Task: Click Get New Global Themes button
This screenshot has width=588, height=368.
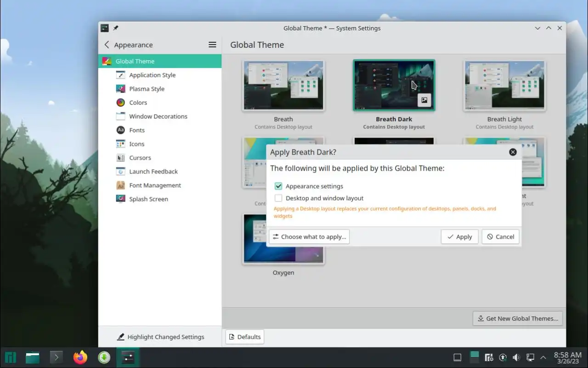Action: (518, 318)
